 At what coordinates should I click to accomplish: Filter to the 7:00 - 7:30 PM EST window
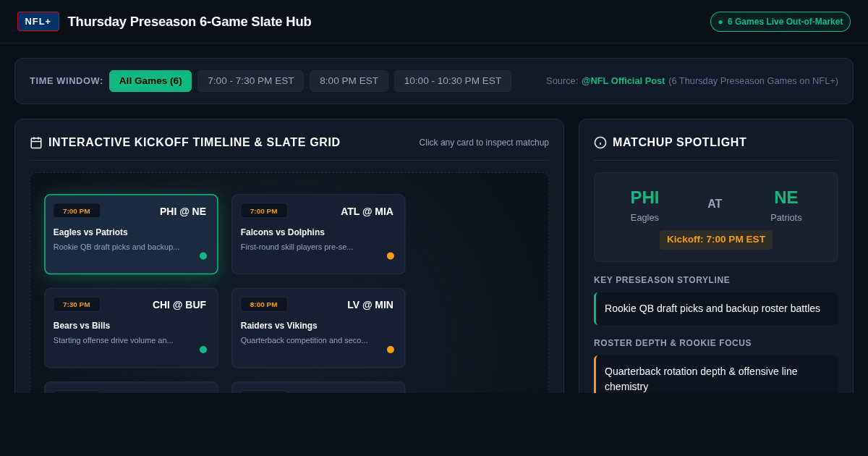click(251, 81)
